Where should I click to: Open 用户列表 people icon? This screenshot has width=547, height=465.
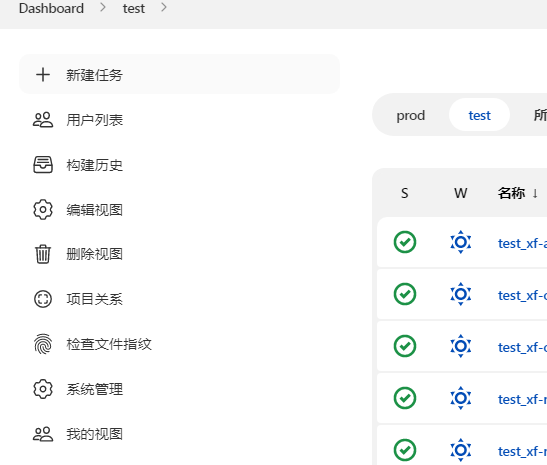pos(43,120)
